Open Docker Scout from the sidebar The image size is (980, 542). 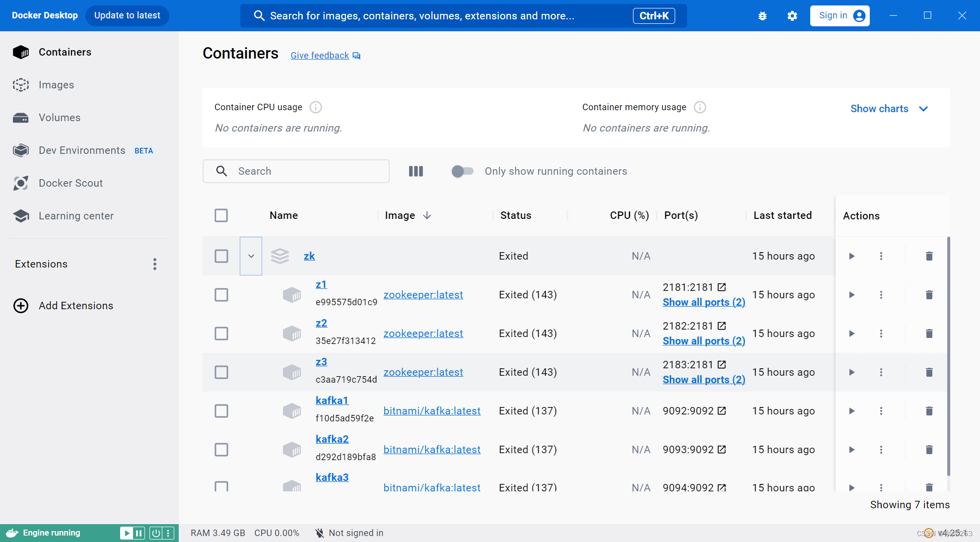click(x=70, y=183)
